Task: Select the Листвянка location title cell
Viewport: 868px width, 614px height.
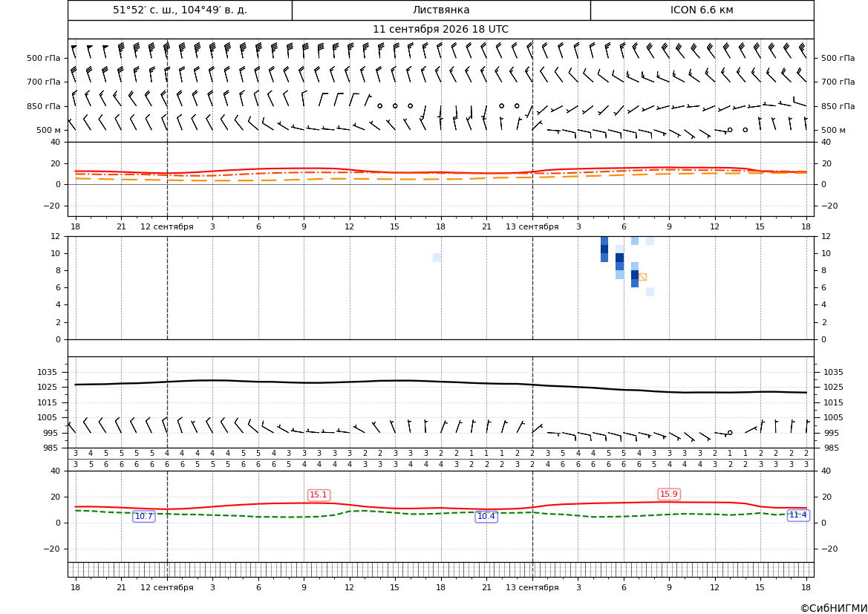Action: tap(441, 10)
